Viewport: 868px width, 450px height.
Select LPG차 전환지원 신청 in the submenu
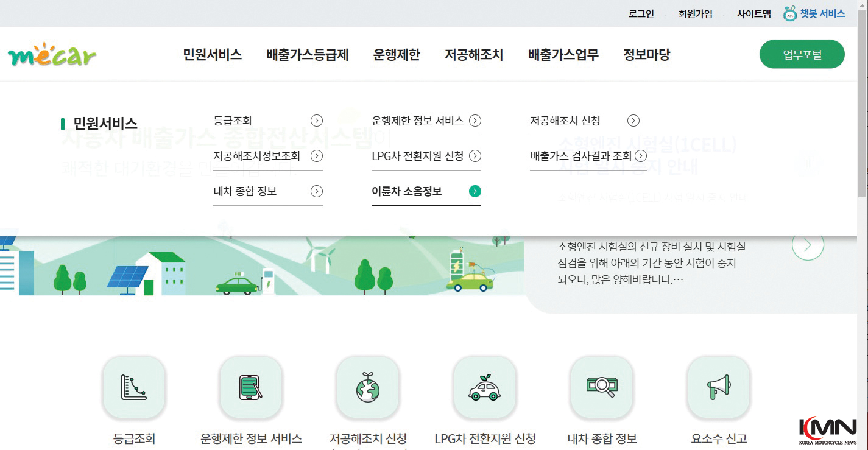(418, 156)
